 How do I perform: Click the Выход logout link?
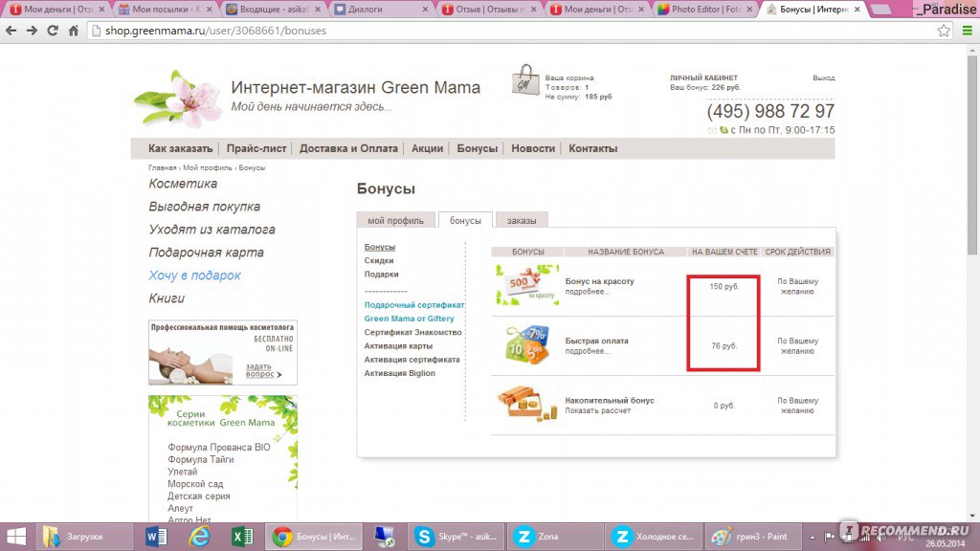[824, 78]
